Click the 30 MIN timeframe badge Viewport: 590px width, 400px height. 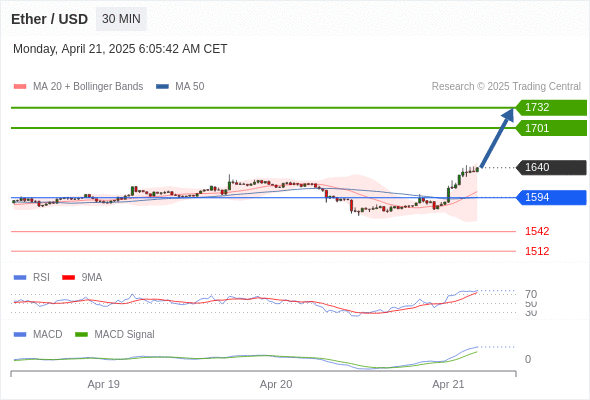pyautogui.click(x=121, y=19)
